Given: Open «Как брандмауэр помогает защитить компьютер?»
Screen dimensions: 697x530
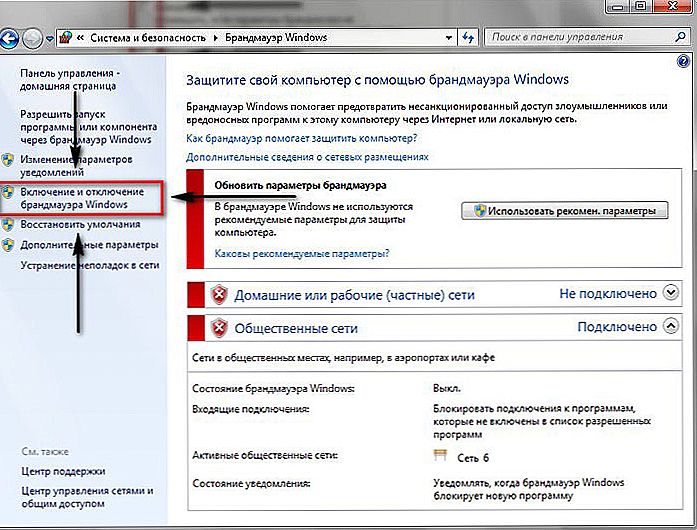Looking at the screenshot, I should [x=301, y=138].
